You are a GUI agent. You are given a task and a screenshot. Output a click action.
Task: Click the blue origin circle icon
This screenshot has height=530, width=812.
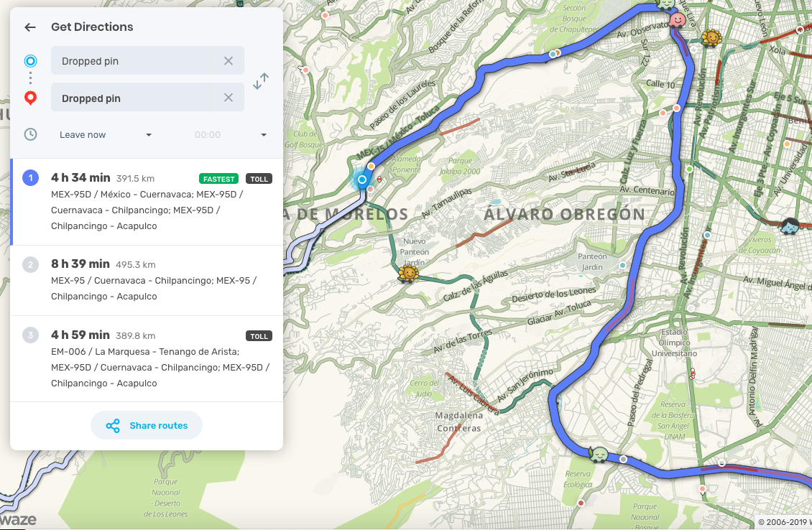coord(30,61)
